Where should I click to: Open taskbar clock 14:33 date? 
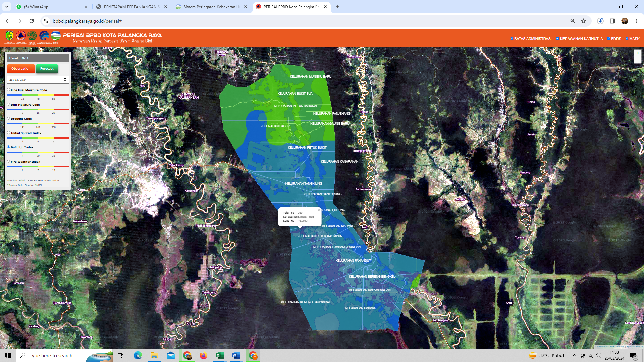[614, 355]
